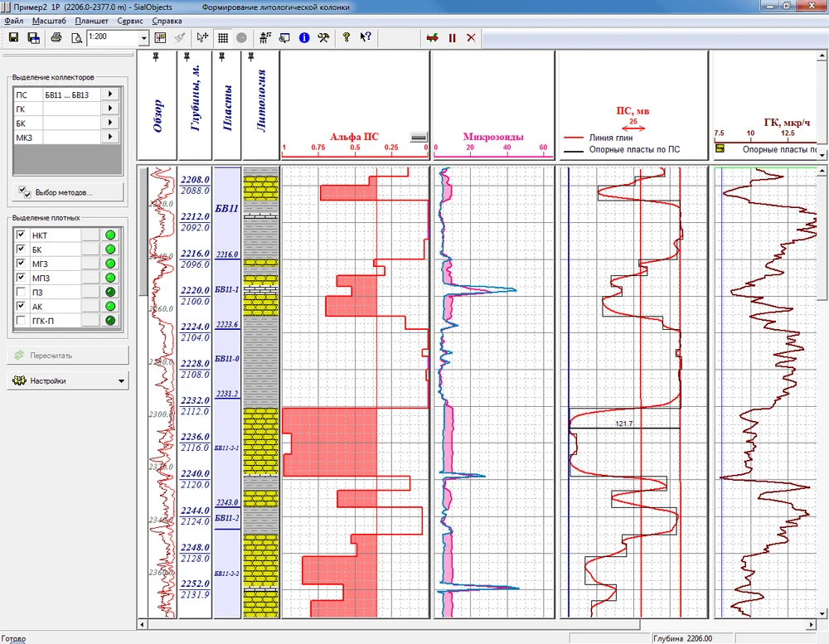Open the Сервис menu
Image resolution: width=829 pixels, height=644 pixels.
click(x=129, y=20)
